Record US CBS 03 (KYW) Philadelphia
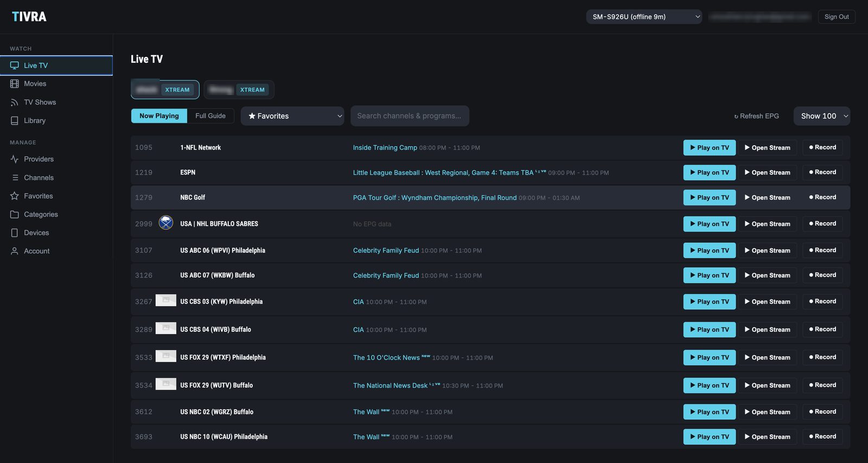Image resolution: width=868 pixels, height=463 pixels. pos(822,301)
